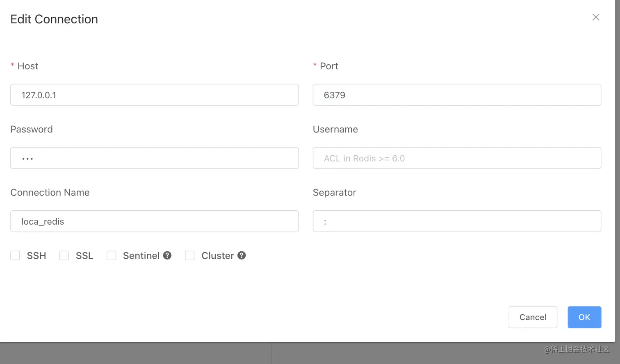
Task: Enable the SSL checkbox
Action: (x=64, y=255)
